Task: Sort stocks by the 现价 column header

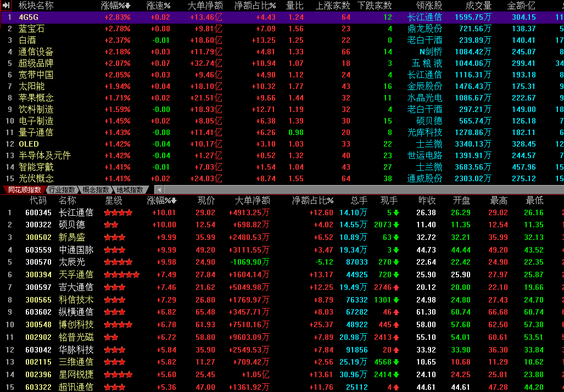Action: 206,201
